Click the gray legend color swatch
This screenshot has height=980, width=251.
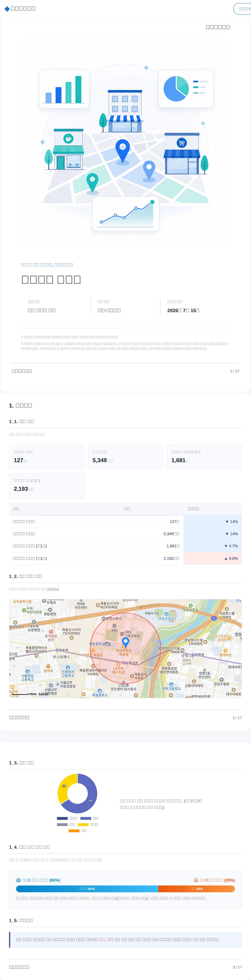(62, 824)
